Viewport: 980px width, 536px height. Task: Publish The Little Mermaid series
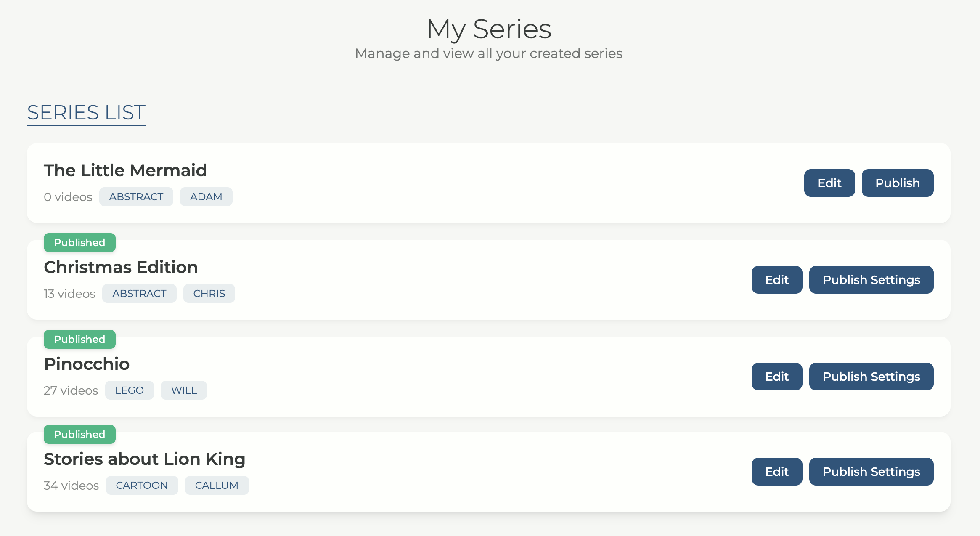coord(897,183)
